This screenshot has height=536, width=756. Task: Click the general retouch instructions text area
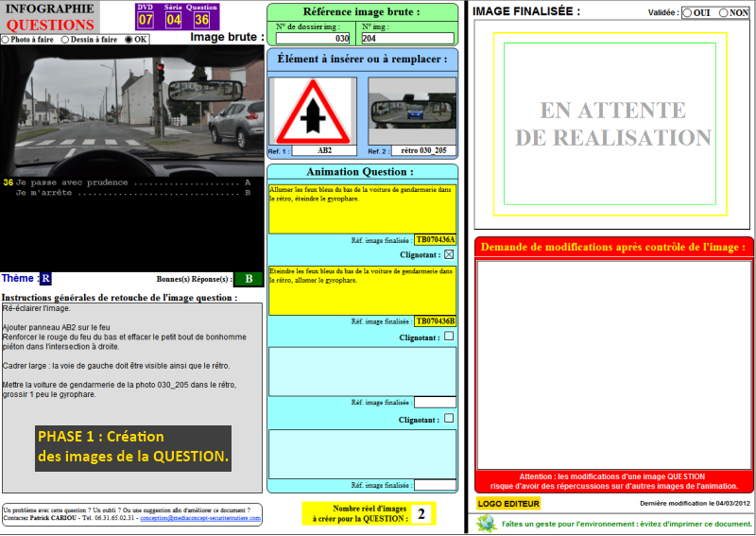pyautogui.click(x=132, y=398)
